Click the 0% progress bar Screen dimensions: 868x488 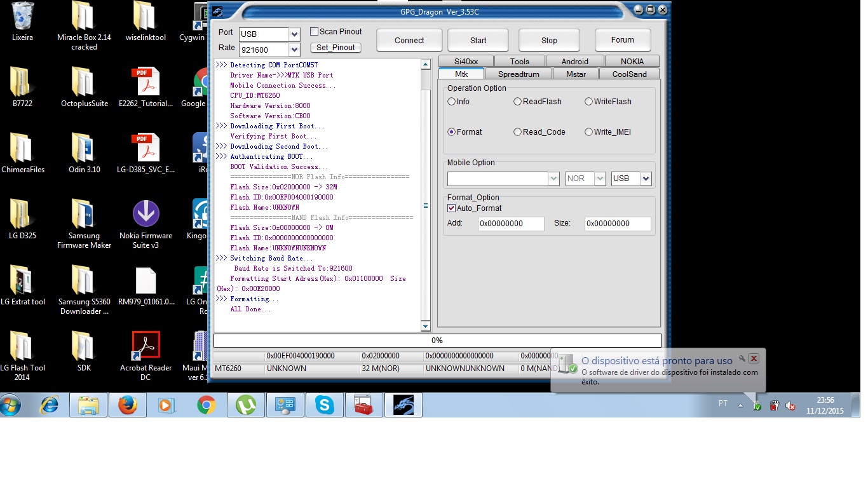click(437, 341)
